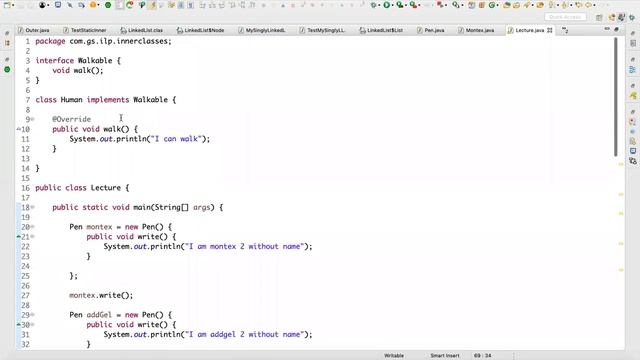
Task: Toggle the highlighted yellow toolbar button
Action: (x=153, y=5)
